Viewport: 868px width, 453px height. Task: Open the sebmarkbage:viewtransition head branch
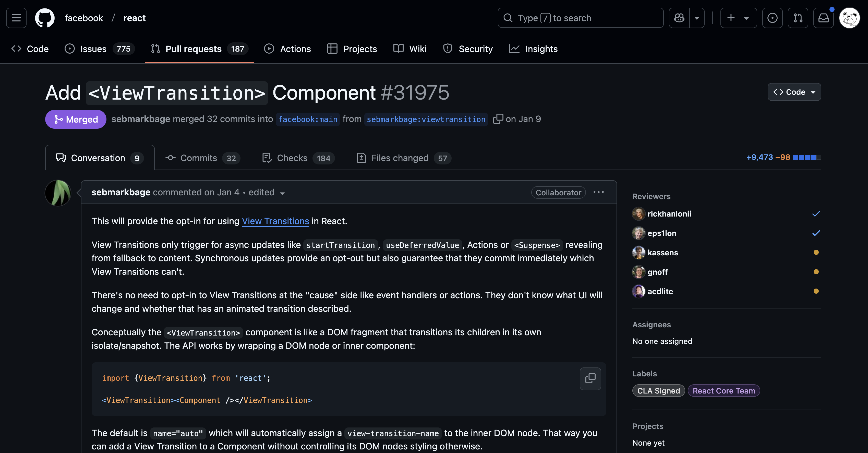[426, 119]
